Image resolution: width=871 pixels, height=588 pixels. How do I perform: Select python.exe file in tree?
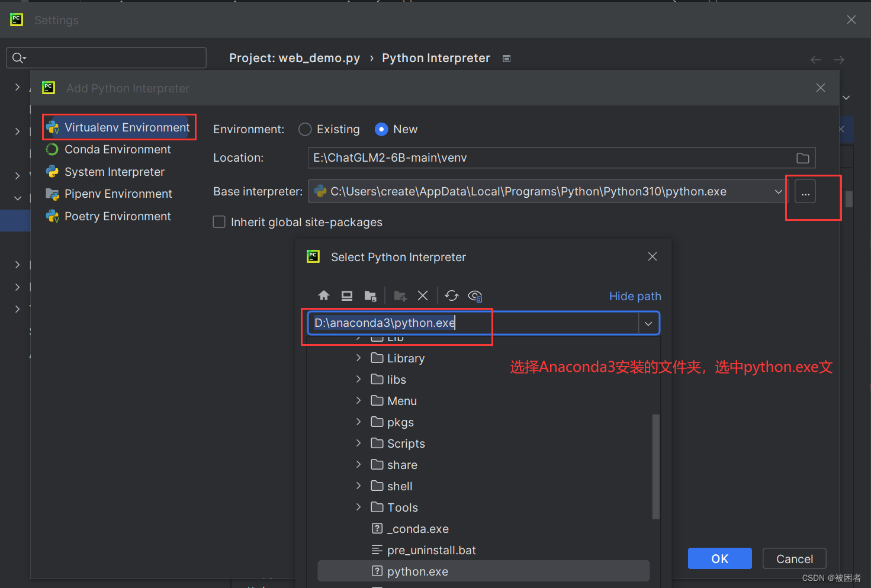483,571
